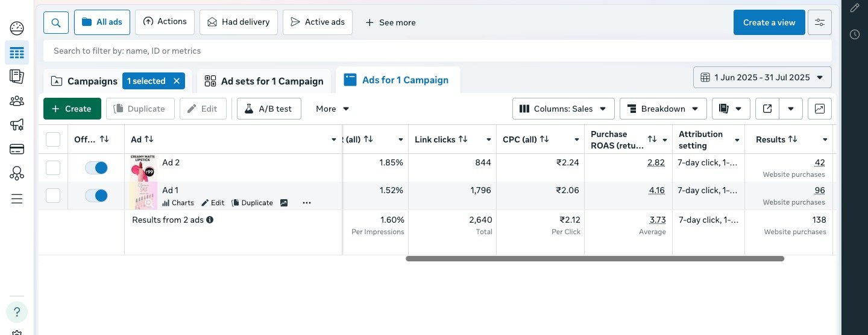Open the Audiences people icon in sidebar
The image size is (868, 335).
[17, 101]
